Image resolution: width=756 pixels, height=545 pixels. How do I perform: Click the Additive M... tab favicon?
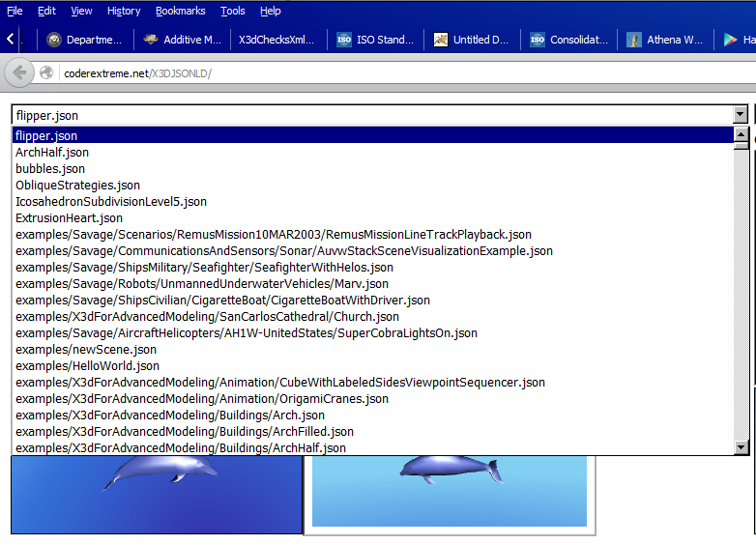tap(151, 40)
